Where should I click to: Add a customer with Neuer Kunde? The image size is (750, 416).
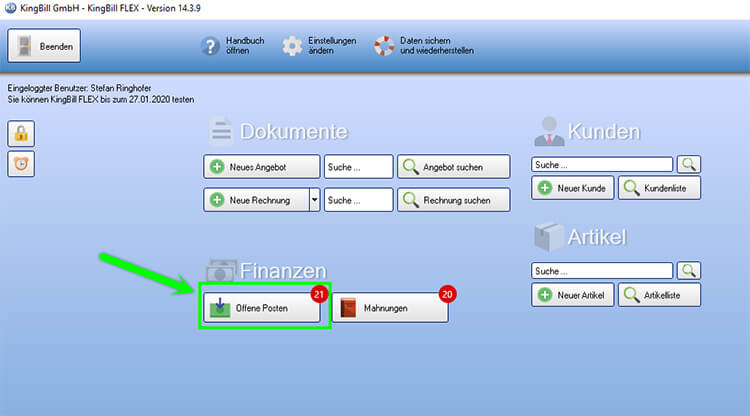coord(573,188)
